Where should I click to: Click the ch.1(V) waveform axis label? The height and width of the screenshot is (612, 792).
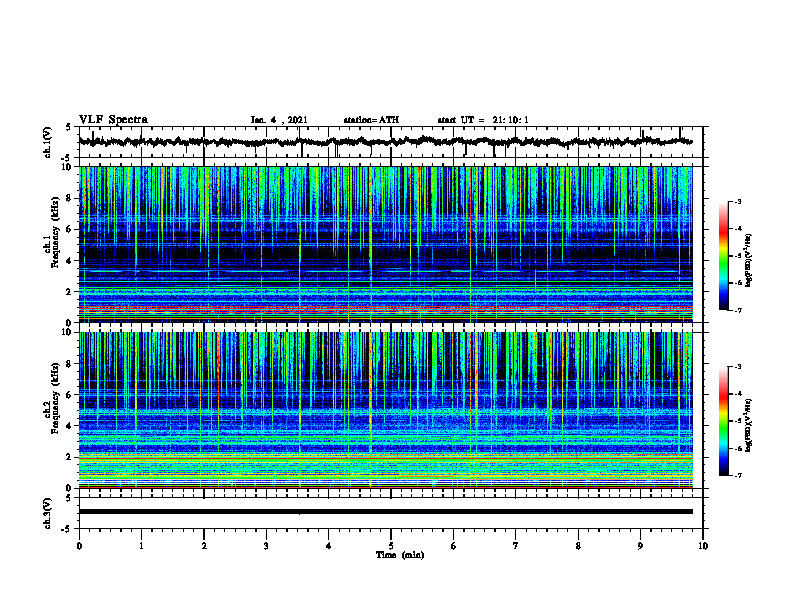coord(48,142)
